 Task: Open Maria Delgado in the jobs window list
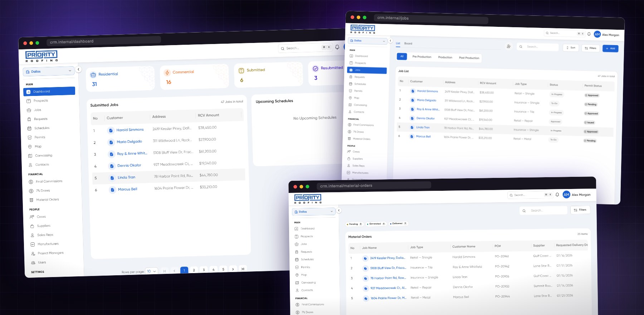tap(426, 100)
